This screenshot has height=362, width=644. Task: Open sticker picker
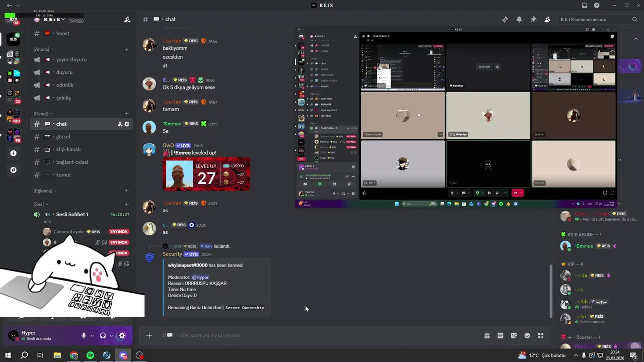point(514,335)
